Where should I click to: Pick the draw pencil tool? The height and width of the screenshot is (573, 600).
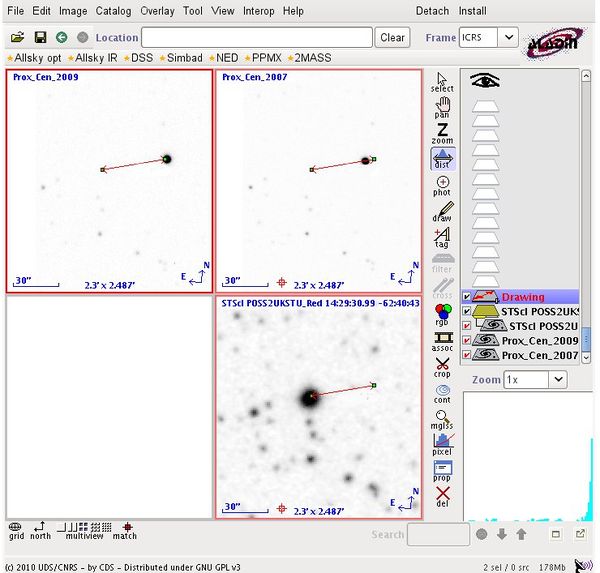(442, 211)
